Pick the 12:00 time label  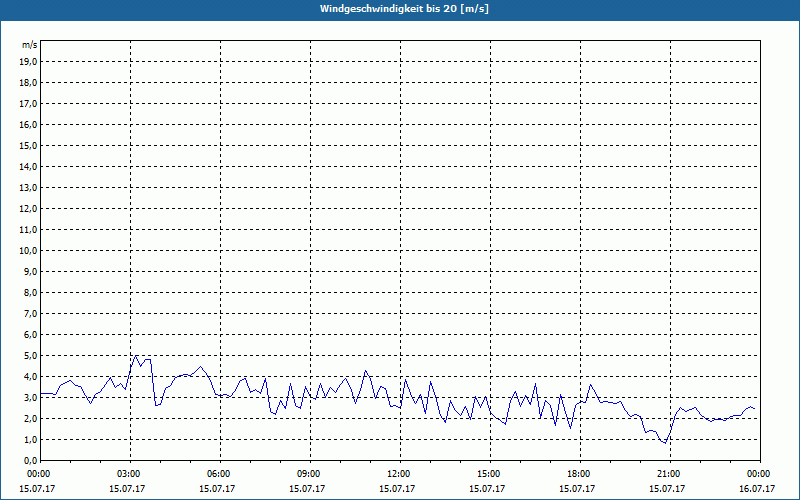(401, 474)
